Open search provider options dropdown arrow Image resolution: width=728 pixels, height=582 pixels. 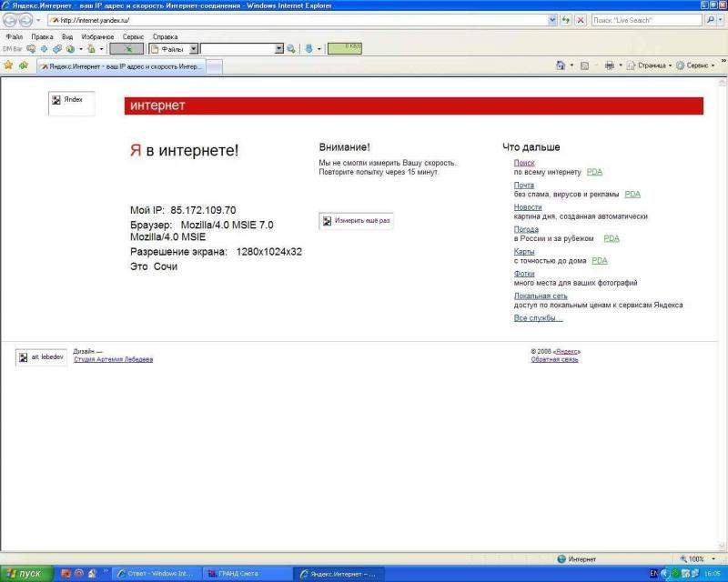click(721, 20)
